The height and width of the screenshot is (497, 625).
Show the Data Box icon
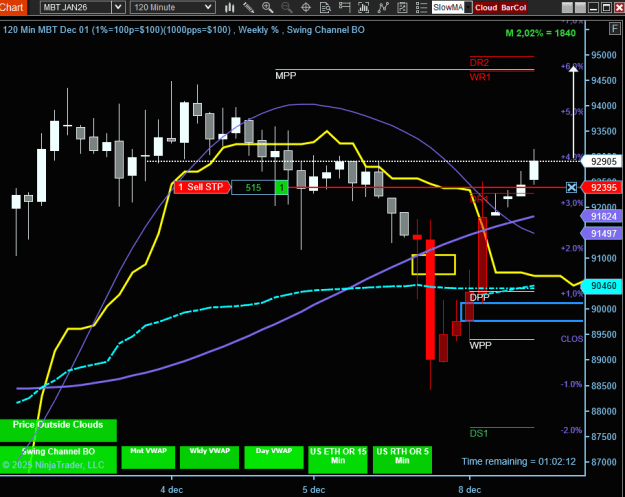pyautogui.click(x=325, y=7)
